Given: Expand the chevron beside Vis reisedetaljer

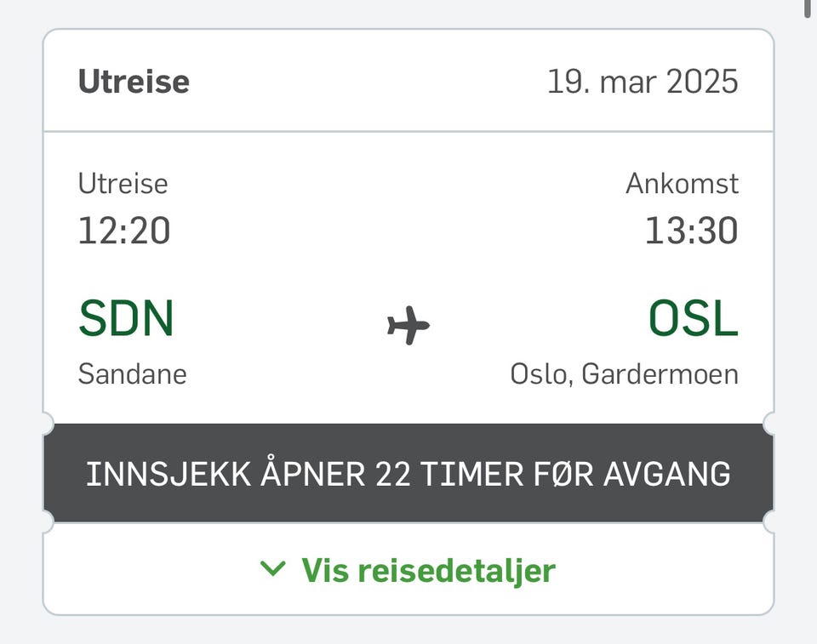Looking at the screenshot, I should [x=272, y=568].
